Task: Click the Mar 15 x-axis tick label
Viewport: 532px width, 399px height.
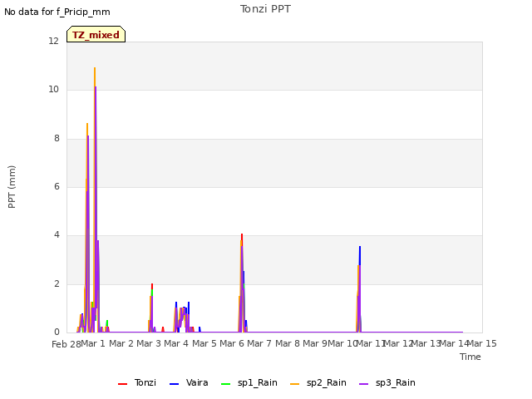Action: click(x=482, y=343)
